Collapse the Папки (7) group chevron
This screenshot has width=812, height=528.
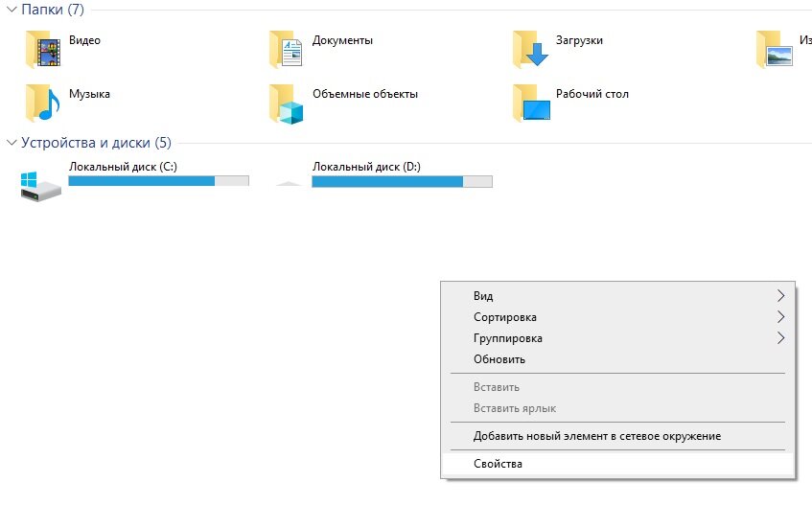tap(12, 10)
